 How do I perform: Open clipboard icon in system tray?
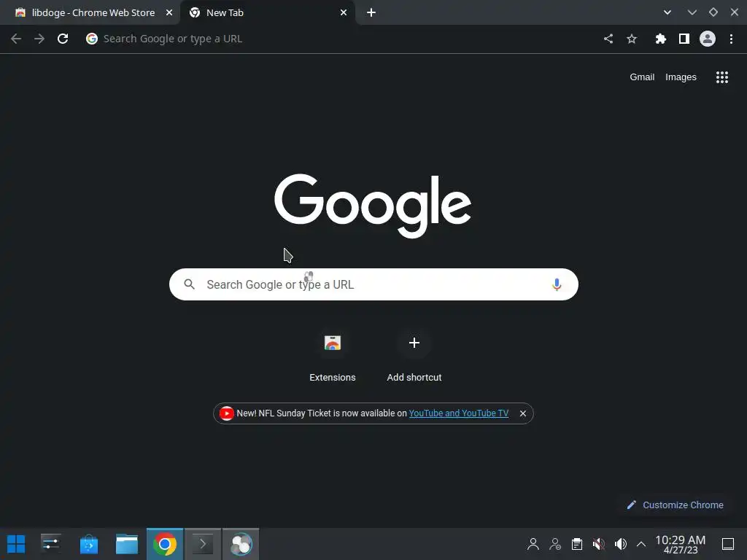577,544
